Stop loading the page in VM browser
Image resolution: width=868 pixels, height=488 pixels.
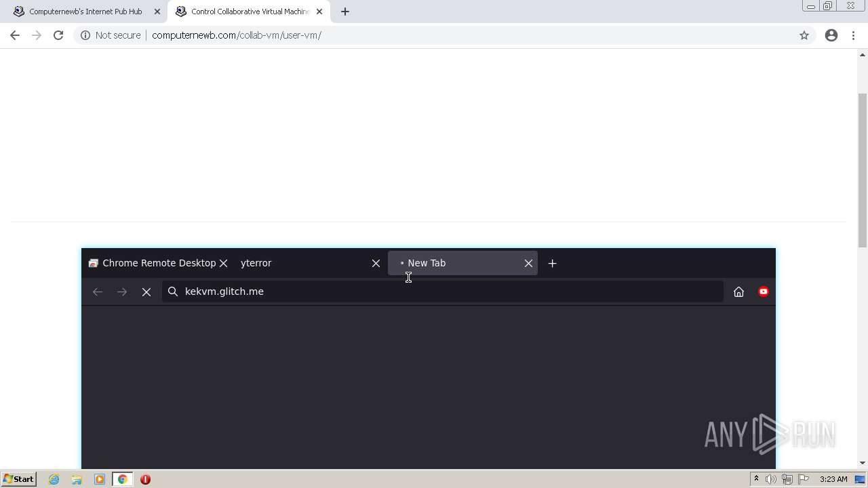pyautogui.click(x=146, y=291)
